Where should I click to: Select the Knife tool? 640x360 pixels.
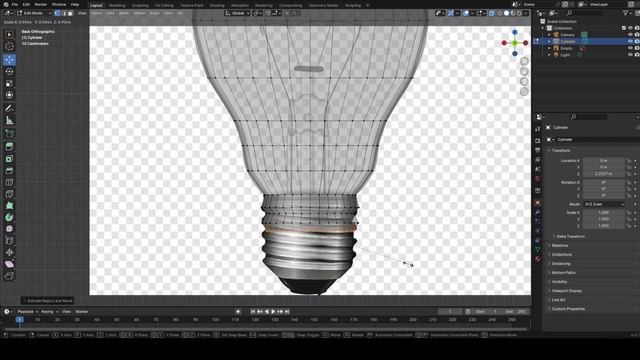pos(9,194)
